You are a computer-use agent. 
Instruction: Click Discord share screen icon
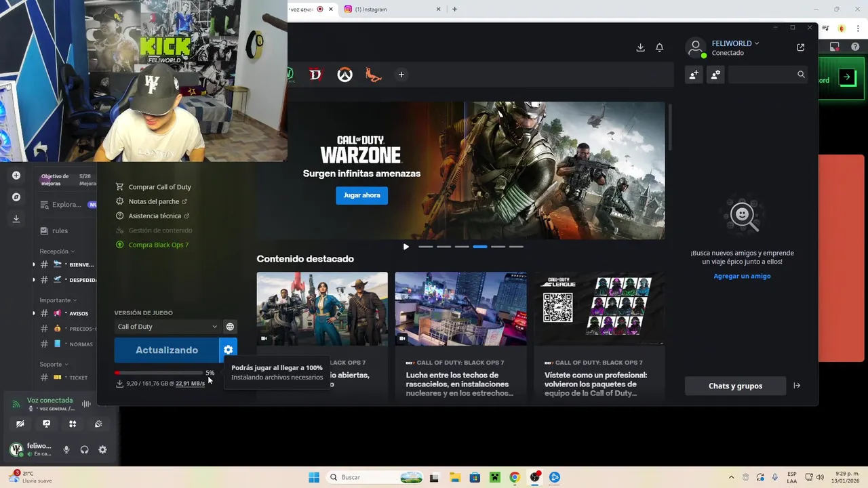click(46, 424)
